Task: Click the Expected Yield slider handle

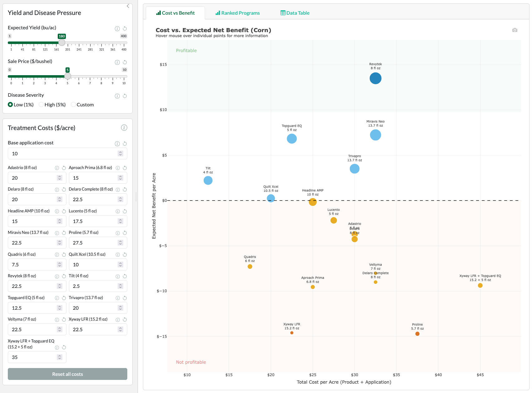Action: (62, 42)
